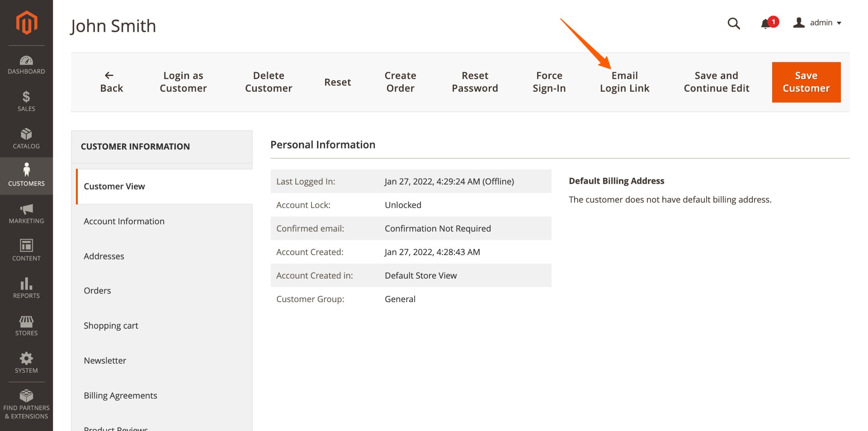Click the orange Save Customer button

click(807, 82)
